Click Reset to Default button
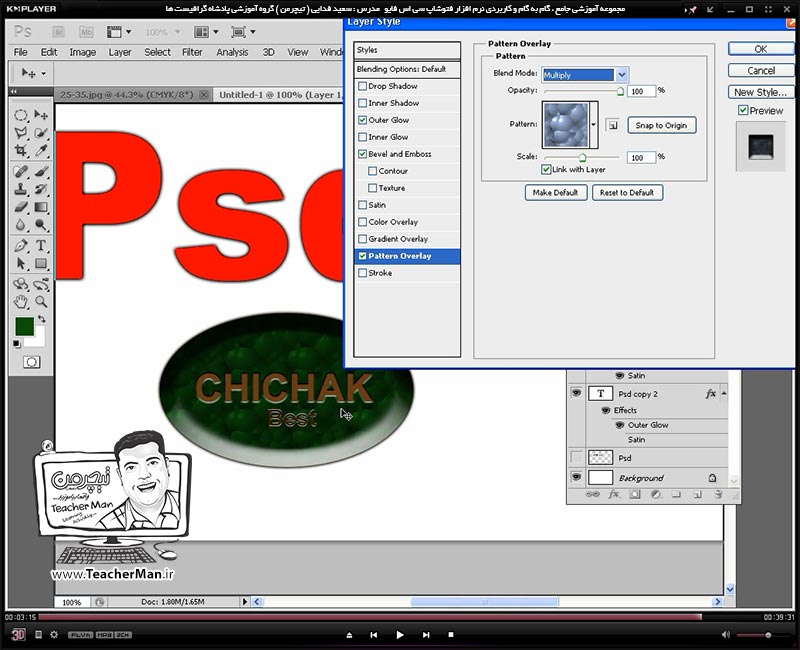The image size is (800, 650). tap(627, 192)
